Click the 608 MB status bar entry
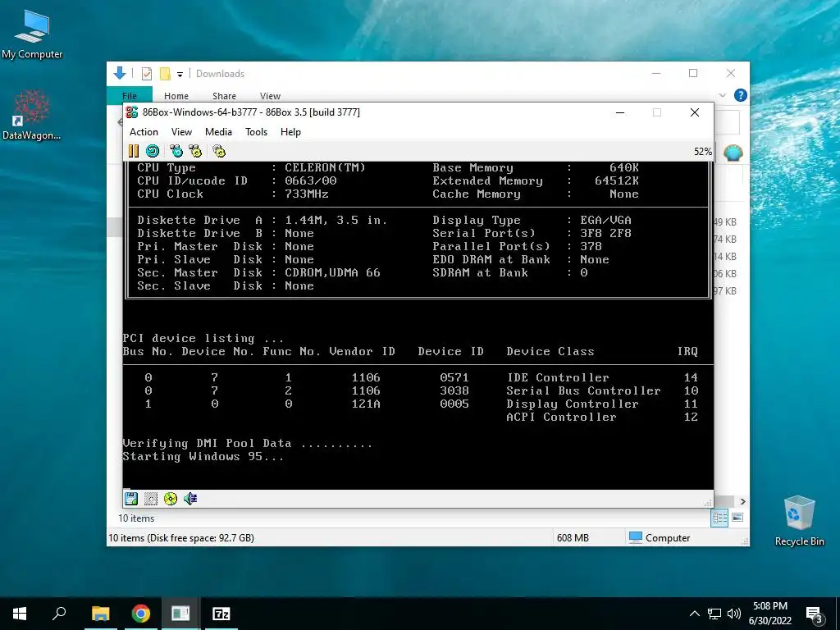The height and width of the screenshot is (630, 840). [573, 538]
